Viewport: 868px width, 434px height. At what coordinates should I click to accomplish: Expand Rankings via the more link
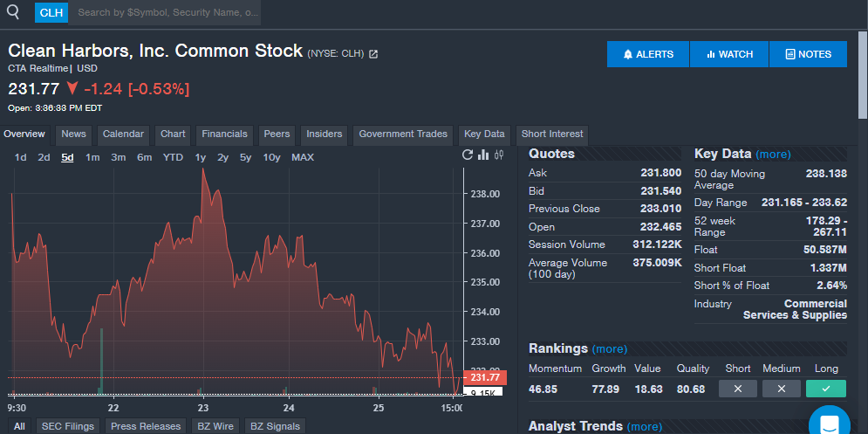point(609,348)
